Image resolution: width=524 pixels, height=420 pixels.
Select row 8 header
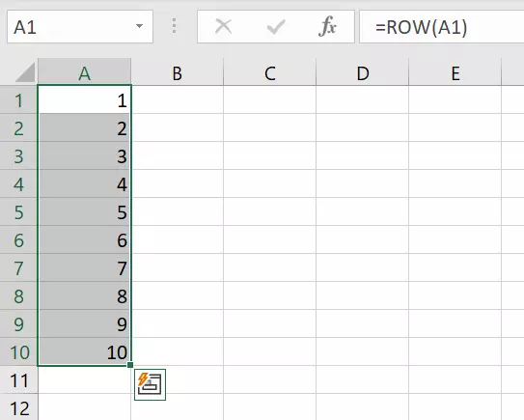tap(18, 296)
